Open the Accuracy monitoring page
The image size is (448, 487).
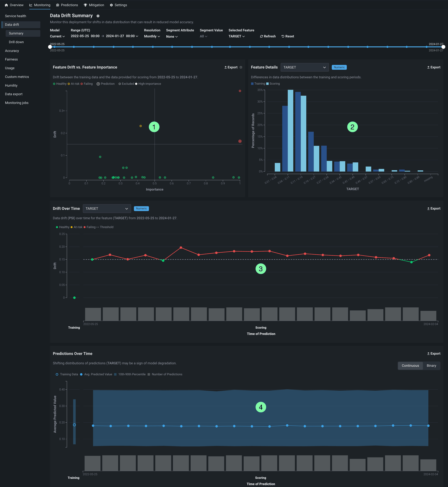coord(12,51)
